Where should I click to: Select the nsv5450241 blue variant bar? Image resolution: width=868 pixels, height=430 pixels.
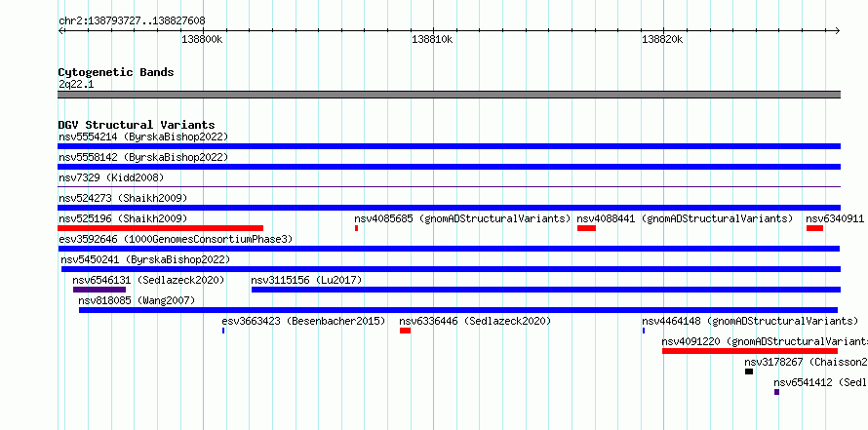(x=452, y=269)
